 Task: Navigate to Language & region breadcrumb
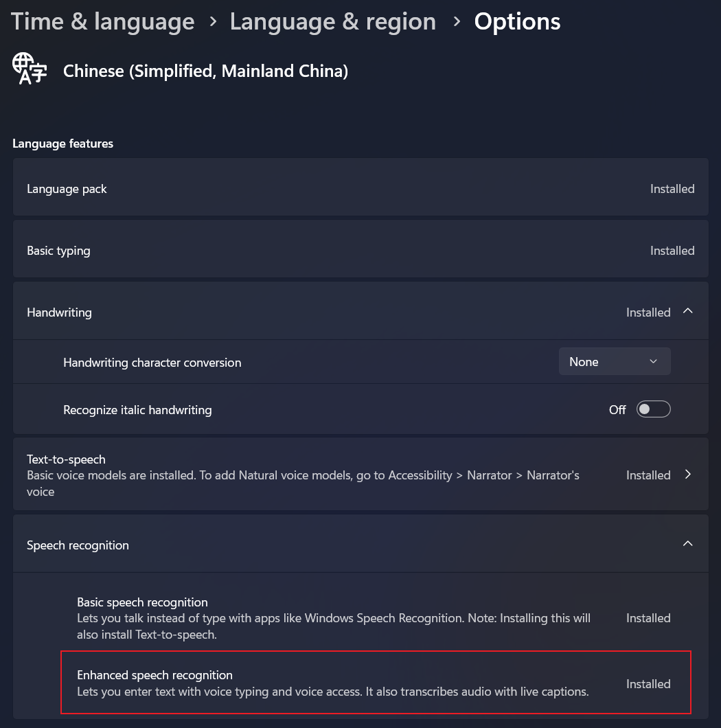[x=332, y=21]
